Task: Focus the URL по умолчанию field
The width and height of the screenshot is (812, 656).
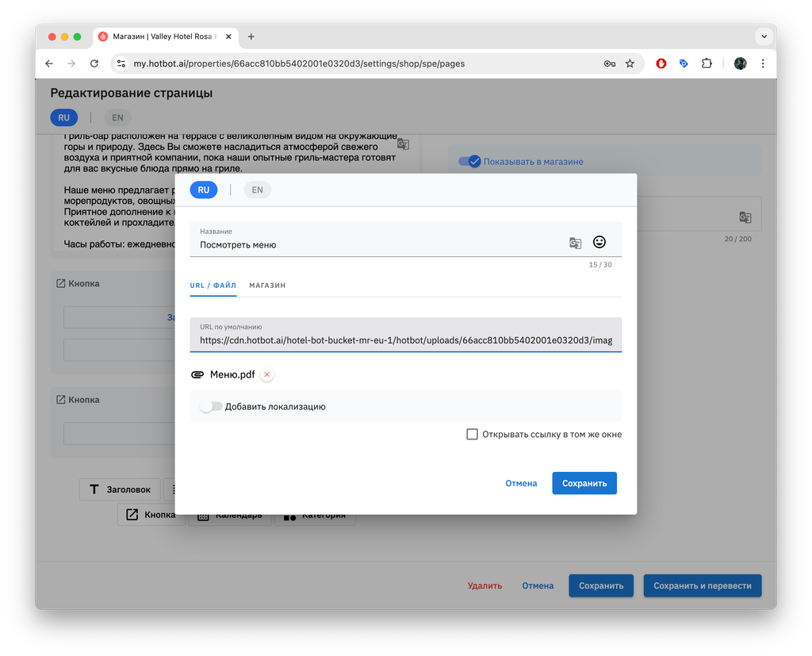Action: (405, 335)
